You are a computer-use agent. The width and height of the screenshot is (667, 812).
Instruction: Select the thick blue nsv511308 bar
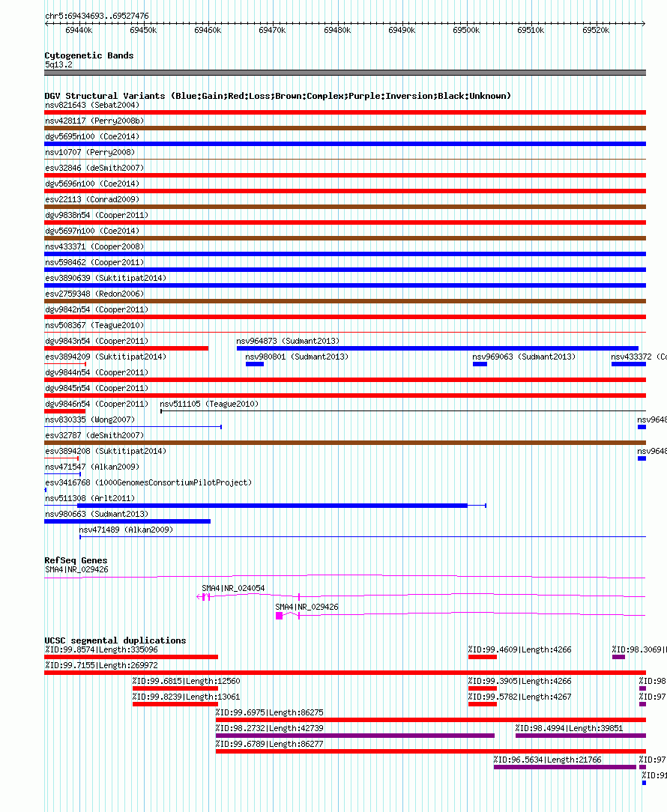272,506
